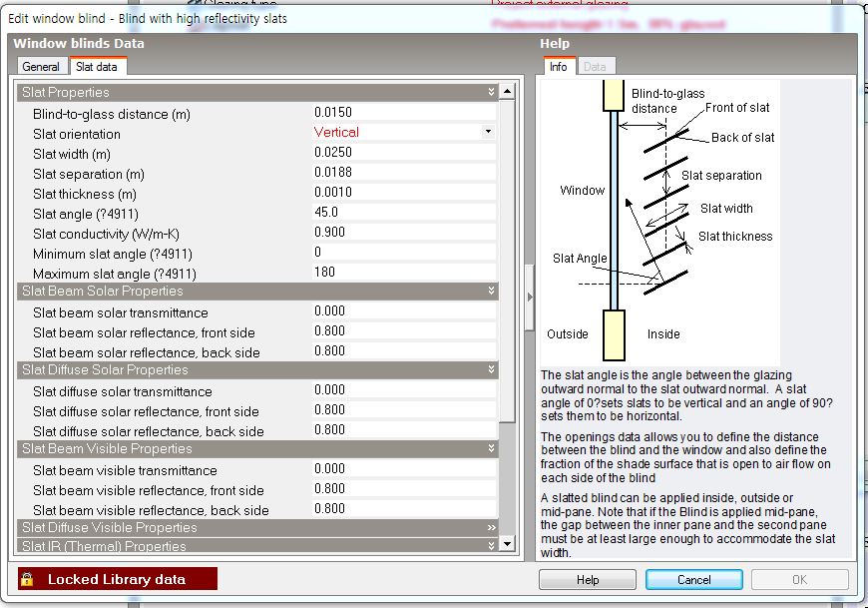Expand the Slat Diffuse Visible Properties section
Screen dimensions: 868x608
tap(491, 527)
